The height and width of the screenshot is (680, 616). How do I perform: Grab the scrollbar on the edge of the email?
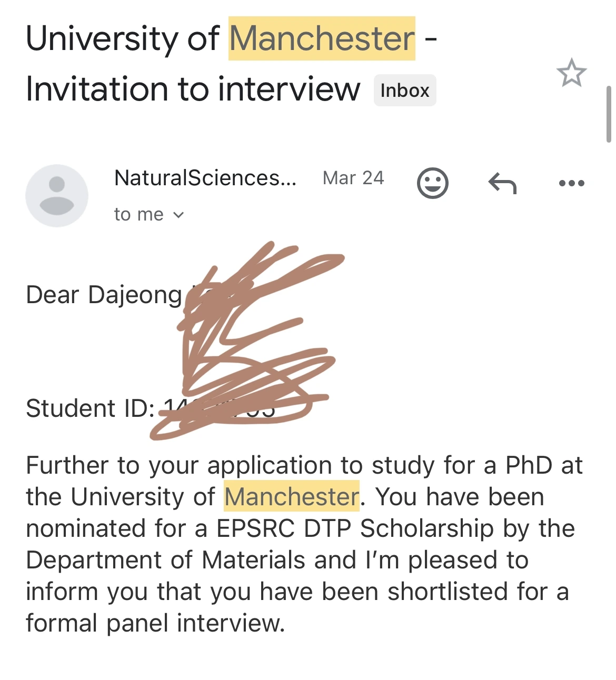point(609,114)
